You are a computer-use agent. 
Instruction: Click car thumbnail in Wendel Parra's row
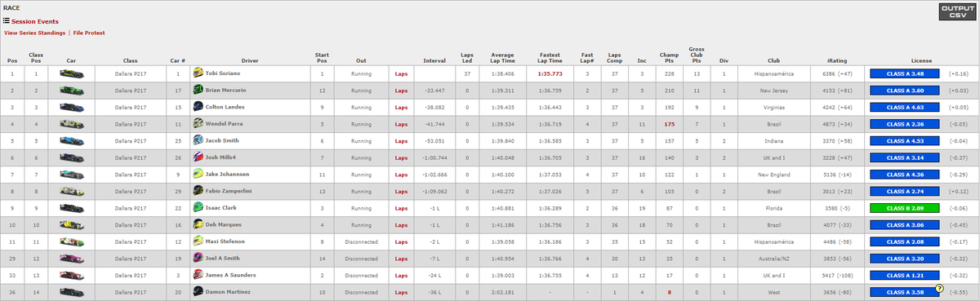(72, 123)
